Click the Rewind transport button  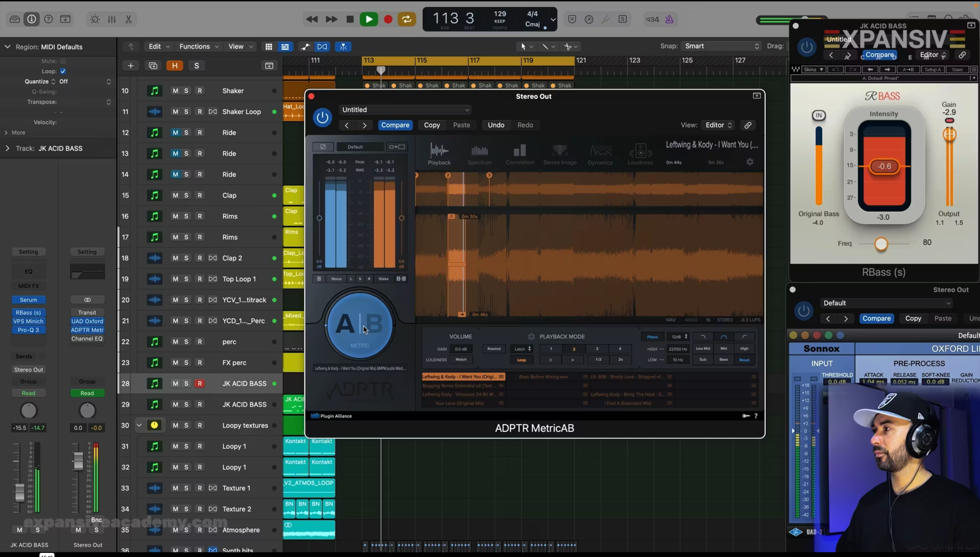click(x=312, y=19)
